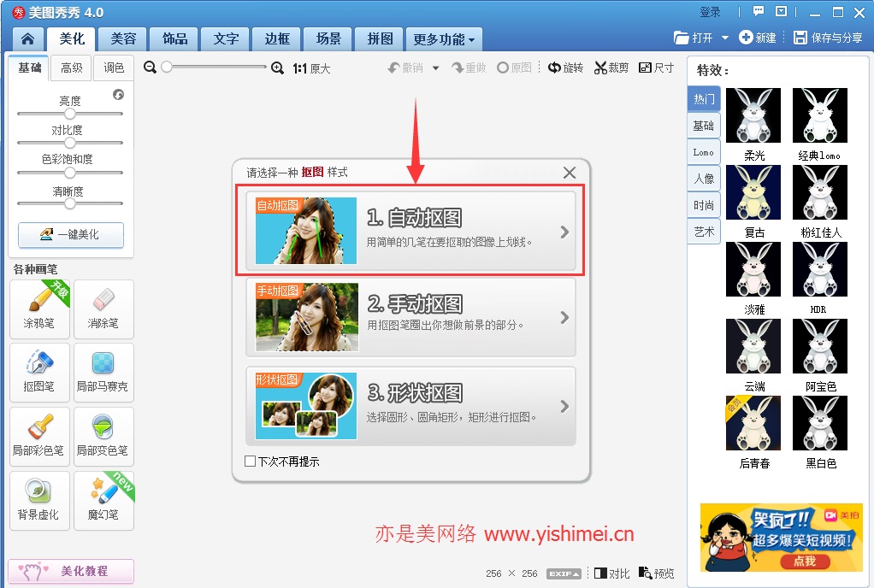Apply the 黑白色 effect thumbnail

click(x=820, y=423)
